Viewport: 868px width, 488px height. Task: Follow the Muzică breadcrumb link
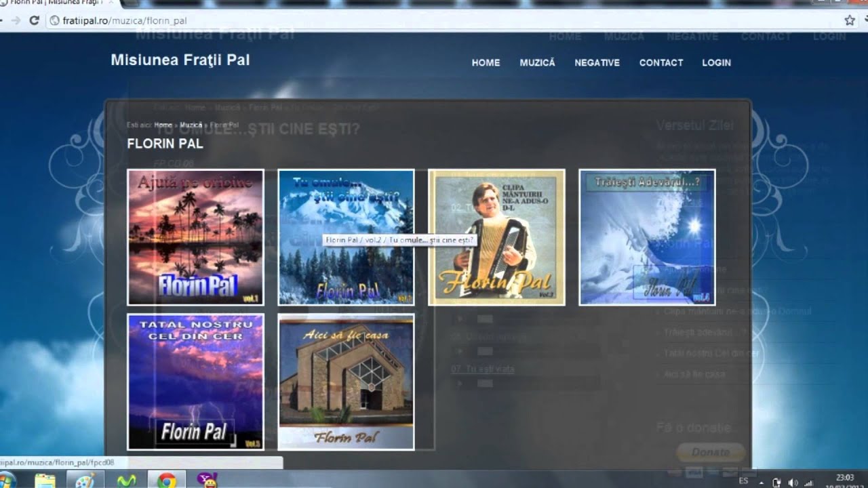(191, 125)
